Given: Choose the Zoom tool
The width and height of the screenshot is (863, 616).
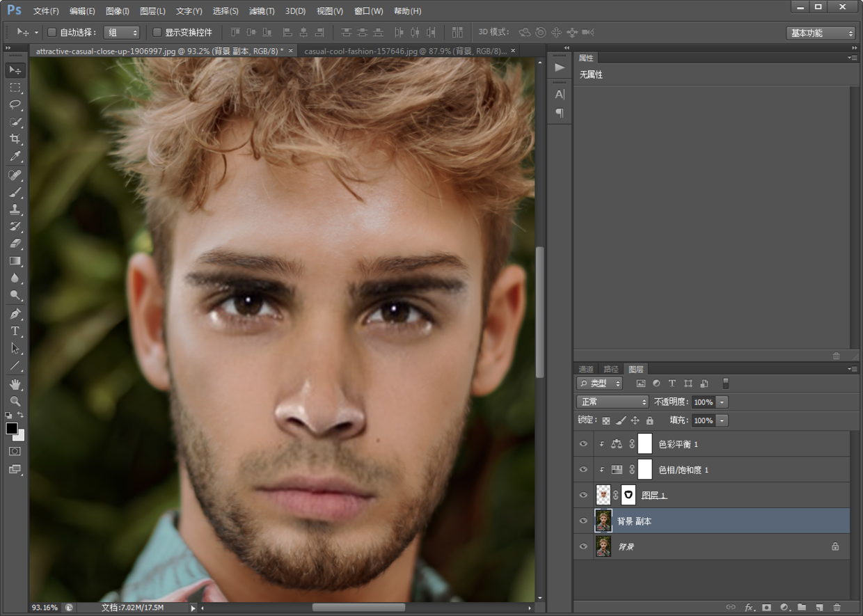Looking at the screenshot, I should pos(15,401).
